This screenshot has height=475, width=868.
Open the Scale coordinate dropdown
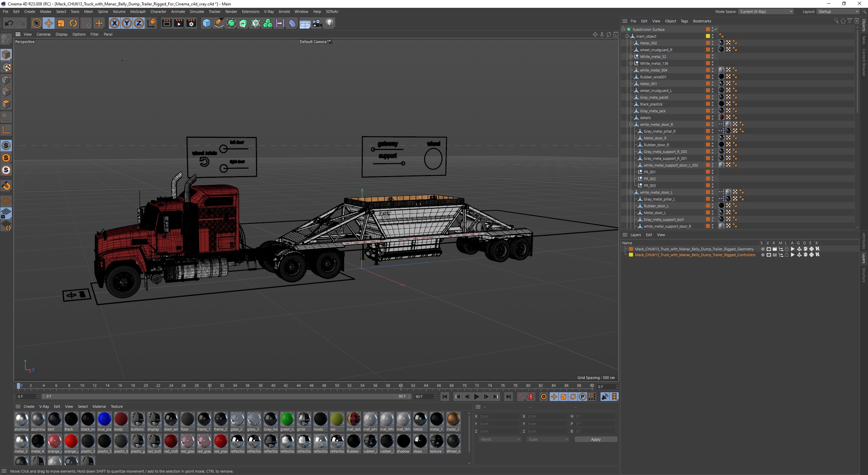[x=548, y=439]
